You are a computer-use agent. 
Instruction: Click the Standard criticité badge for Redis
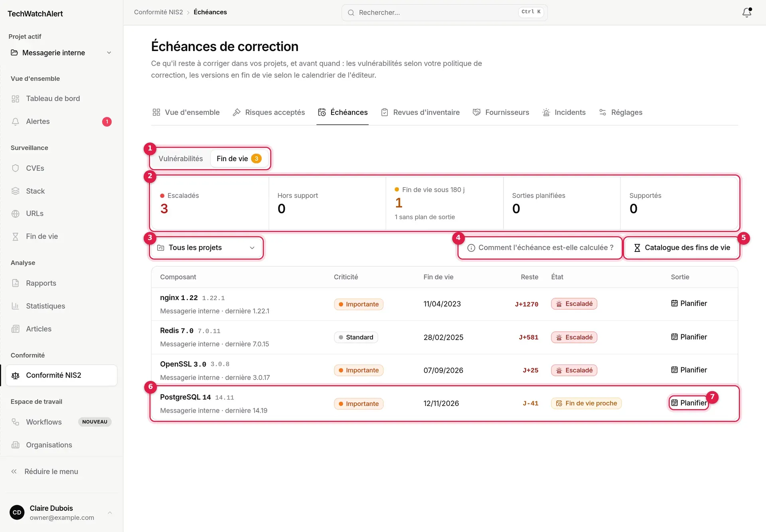pyautogui.click(x=355, y=337)
